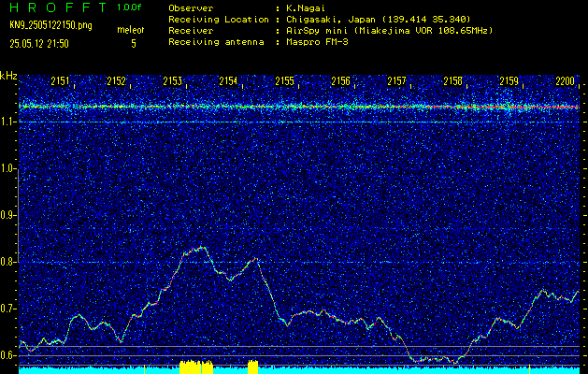588x374 pixels.
Task: Click the AirSpy mini receiver description
Action: 389,31
